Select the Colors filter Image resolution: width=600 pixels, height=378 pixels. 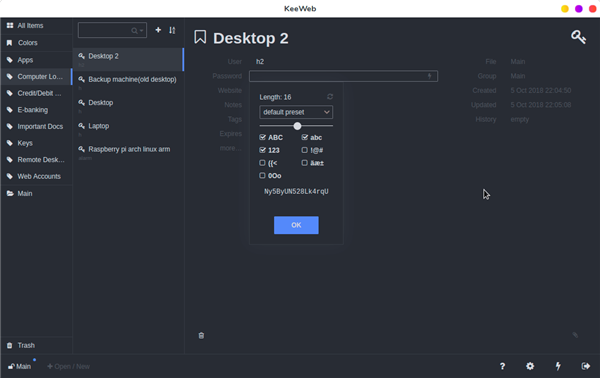(36, 43)
